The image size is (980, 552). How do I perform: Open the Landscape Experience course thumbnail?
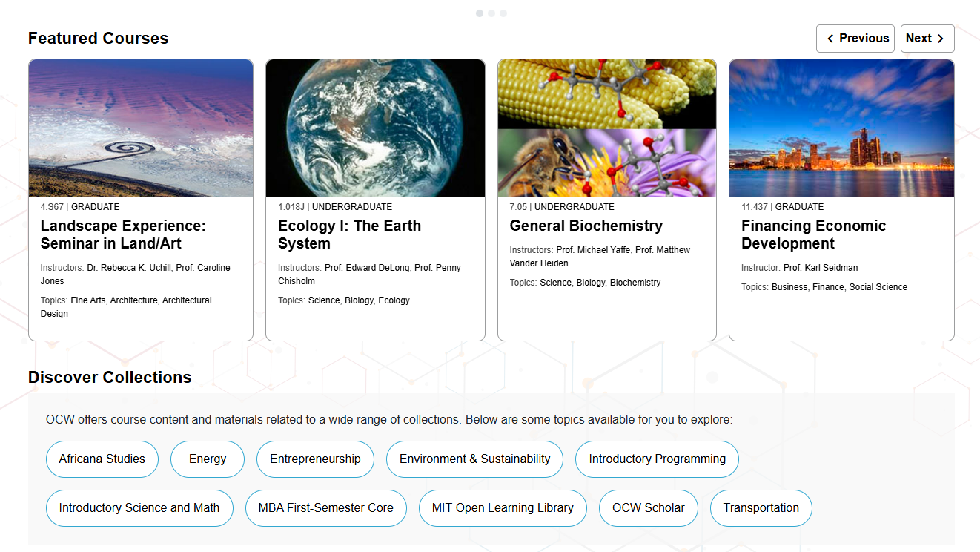141,128
